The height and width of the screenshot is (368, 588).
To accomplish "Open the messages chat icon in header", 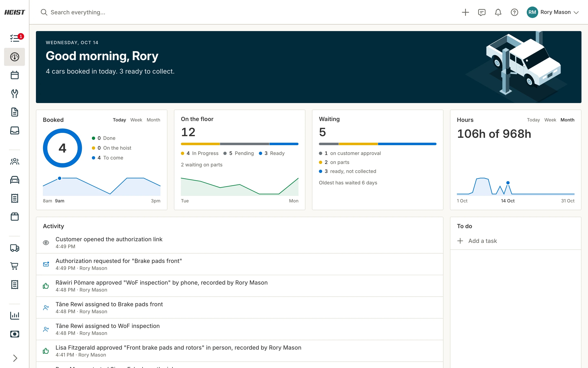I will point(482,12).
